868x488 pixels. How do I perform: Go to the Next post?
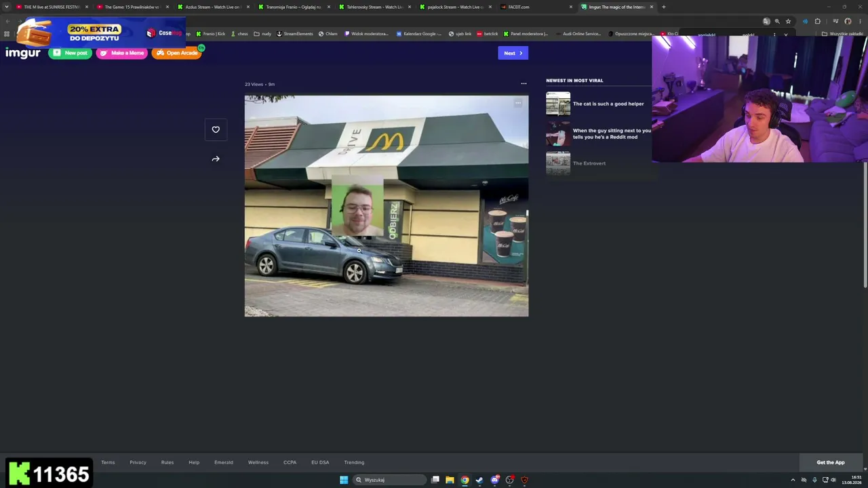(513, 53)
